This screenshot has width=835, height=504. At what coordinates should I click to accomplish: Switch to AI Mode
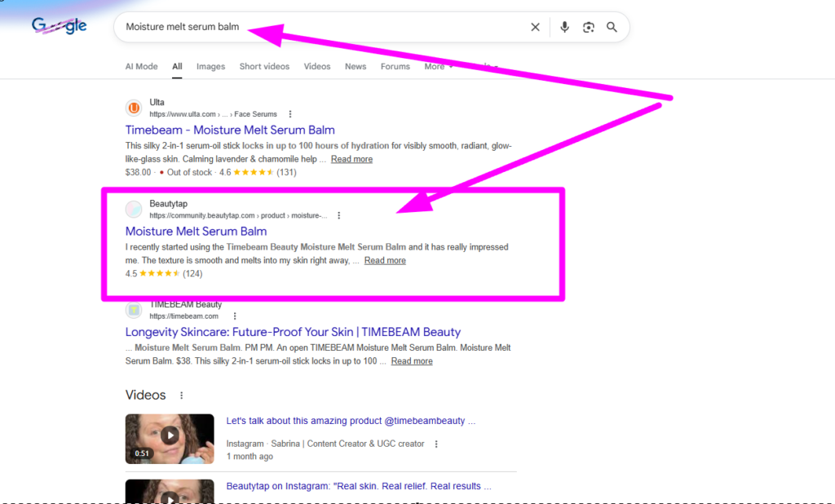click(x=141, y=66)
